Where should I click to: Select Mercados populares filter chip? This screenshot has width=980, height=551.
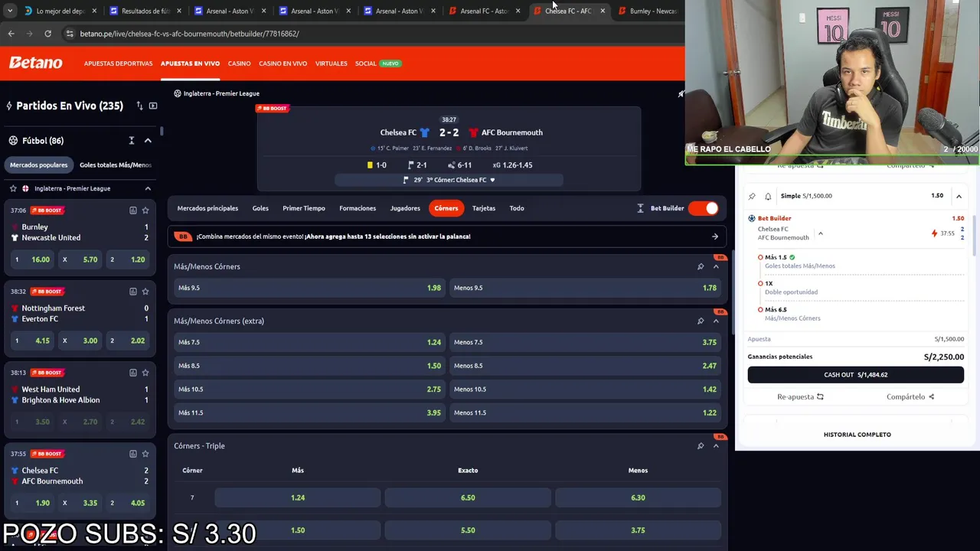coord(38,165)
